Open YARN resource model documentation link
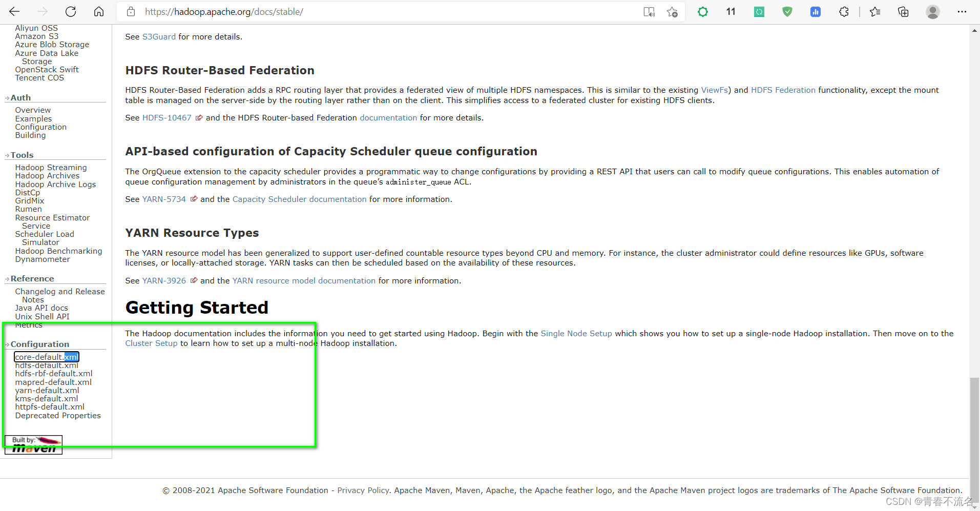The width and height of the screenshot is (980, 511). 304,281
